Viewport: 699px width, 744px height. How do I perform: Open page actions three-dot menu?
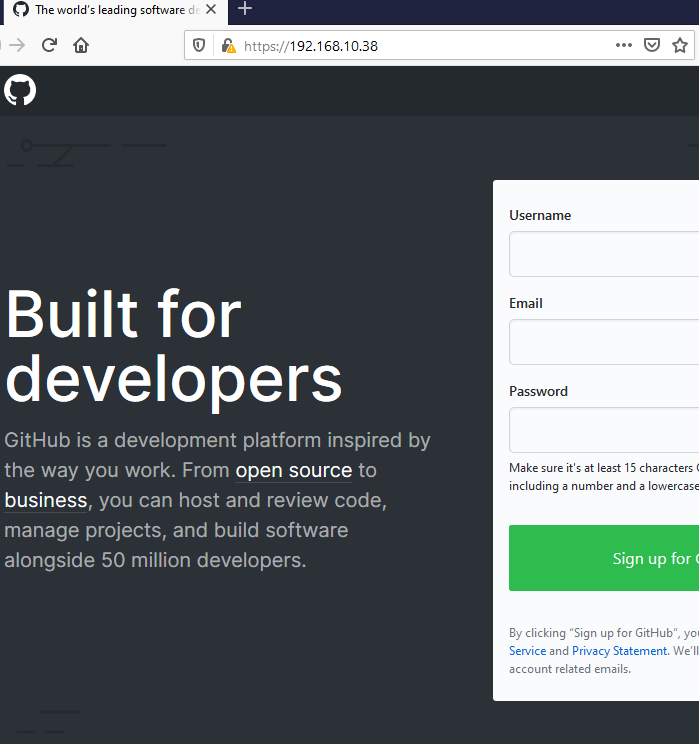623,45
